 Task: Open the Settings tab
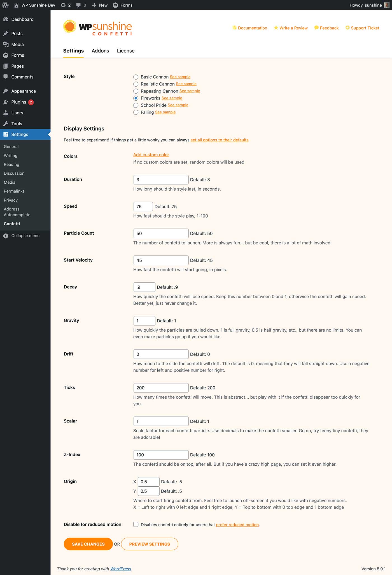point(73,51)
